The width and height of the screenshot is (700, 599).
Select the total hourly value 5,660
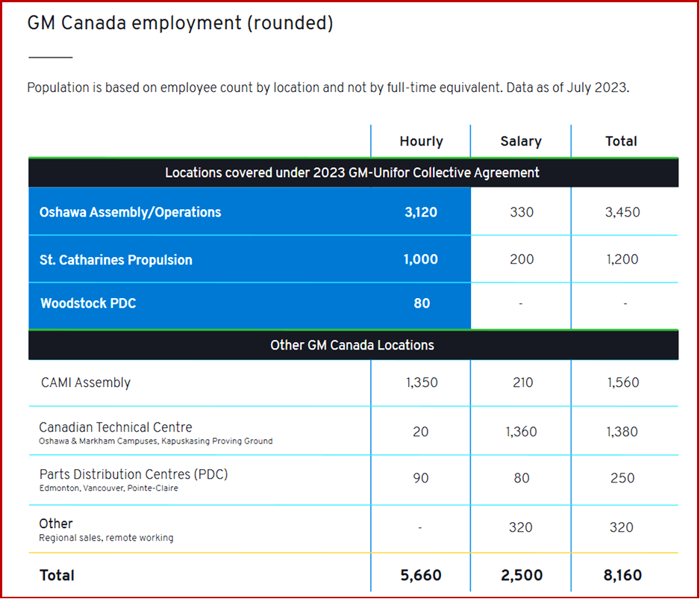(421, 575)
